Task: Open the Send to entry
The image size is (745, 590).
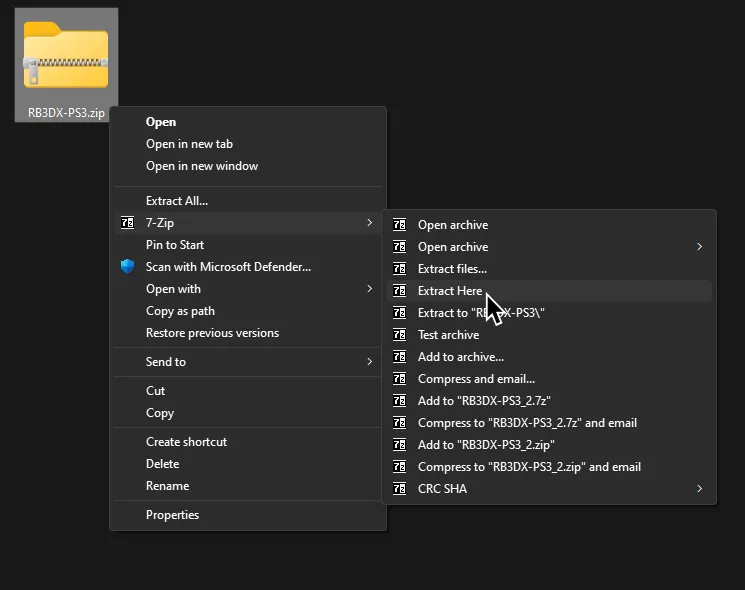Action: coord(248,362)
